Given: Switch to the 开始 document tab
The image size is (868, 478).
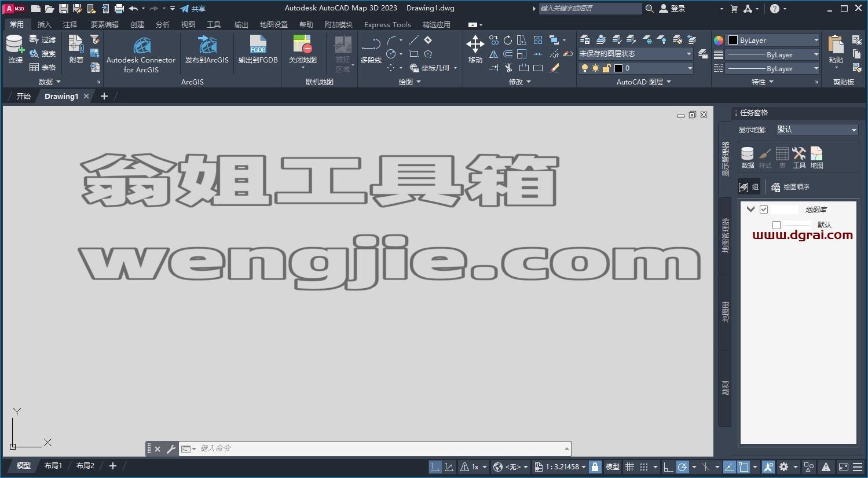Looking at the screenshot, I should (23, 96).
